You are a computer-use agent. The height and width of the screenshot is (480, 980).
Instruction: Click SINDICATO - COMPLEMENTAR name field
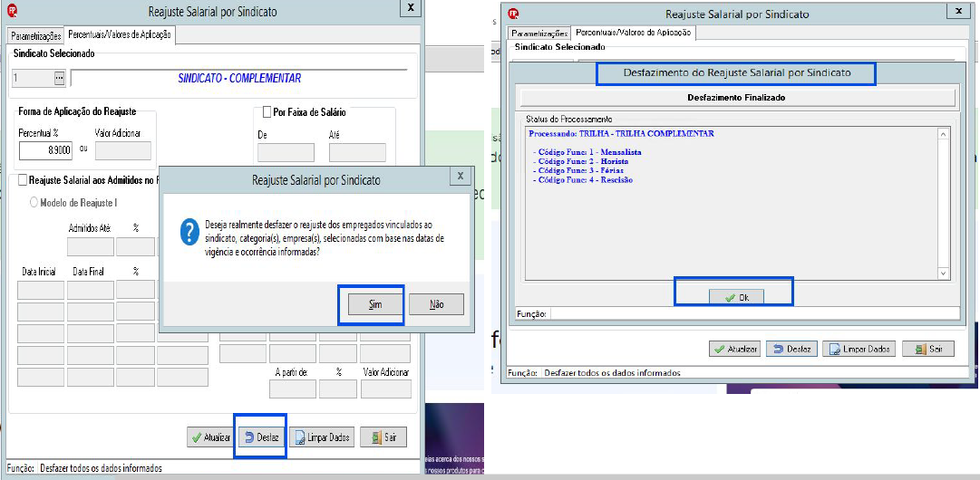[238, 79]
